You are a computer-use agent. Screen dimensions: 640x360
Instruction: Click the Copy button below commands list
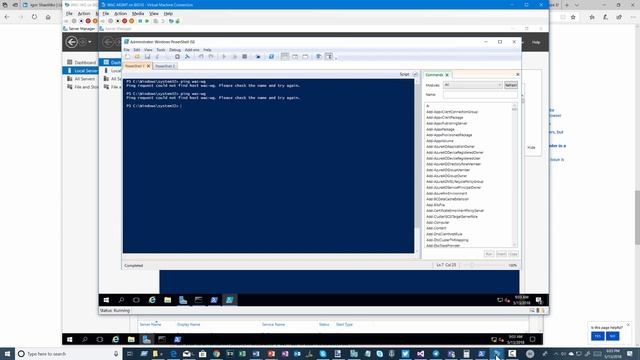click(513, 254)
